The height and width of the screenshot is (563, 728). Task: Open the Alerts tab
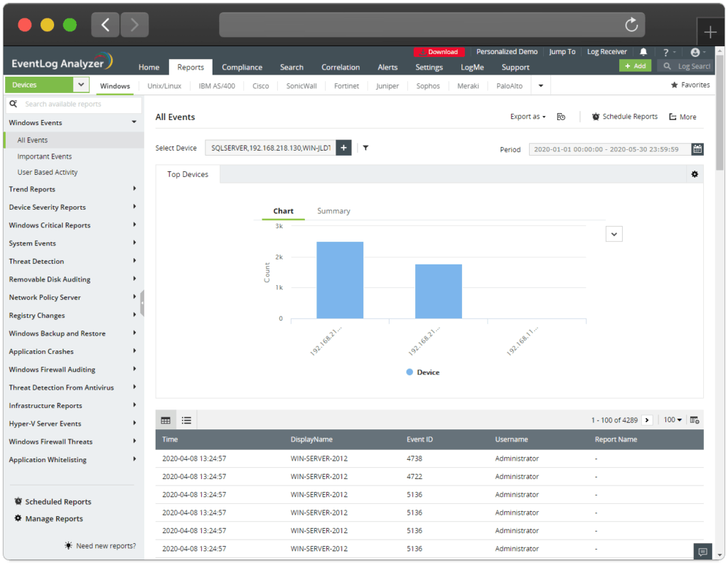tap(387, 67)
